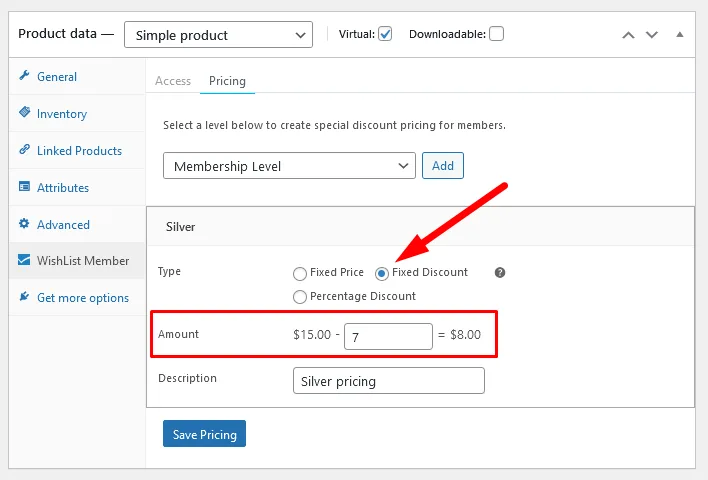Click the WishList Member envelope icon
The image size is (708, 480).
pos(24,261)
